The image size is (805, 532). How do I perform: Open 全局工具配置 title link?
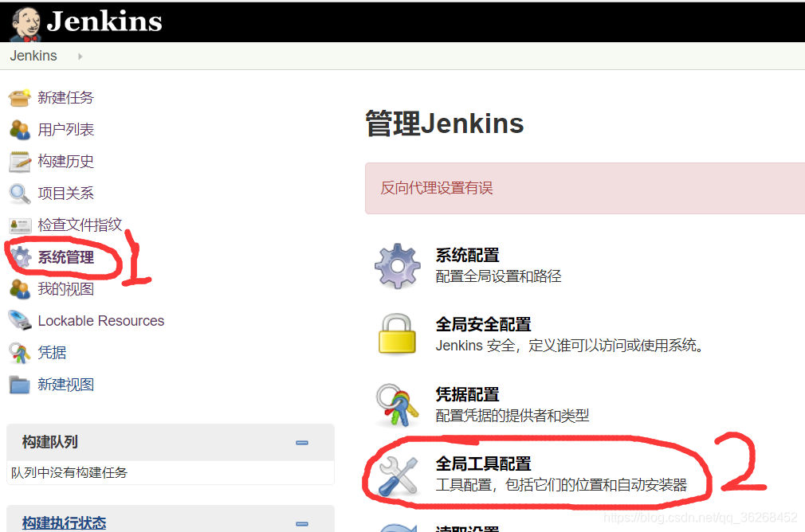483,464
